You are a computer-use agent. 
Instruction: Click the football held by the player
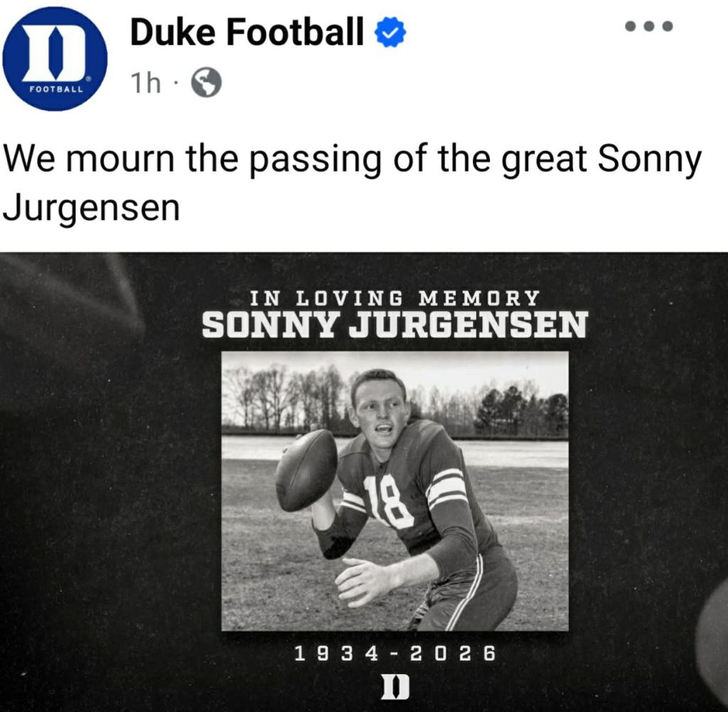tap(306, 469)
